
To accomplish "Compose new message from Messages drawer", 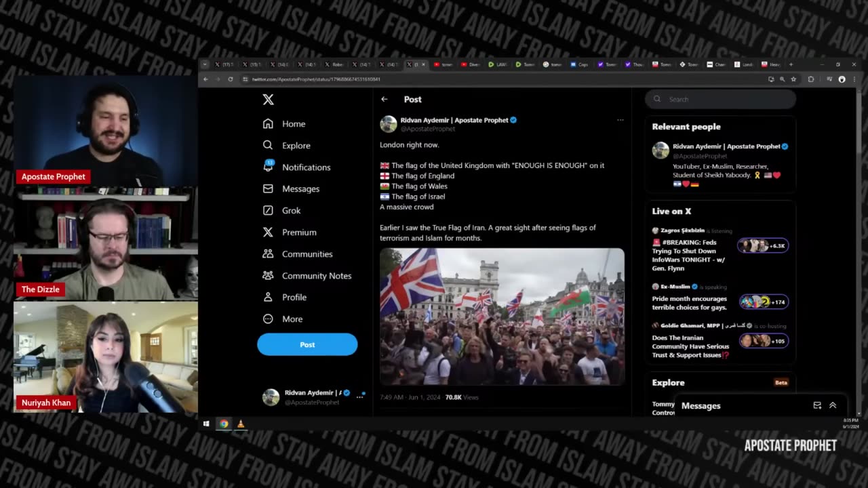I will tap(817, 405).
